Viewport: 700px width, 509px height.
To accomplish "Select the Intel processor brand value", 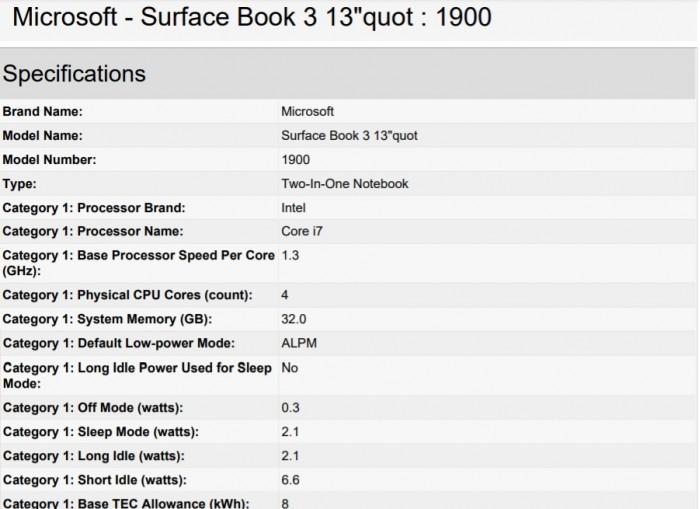I will click(293, 208).
